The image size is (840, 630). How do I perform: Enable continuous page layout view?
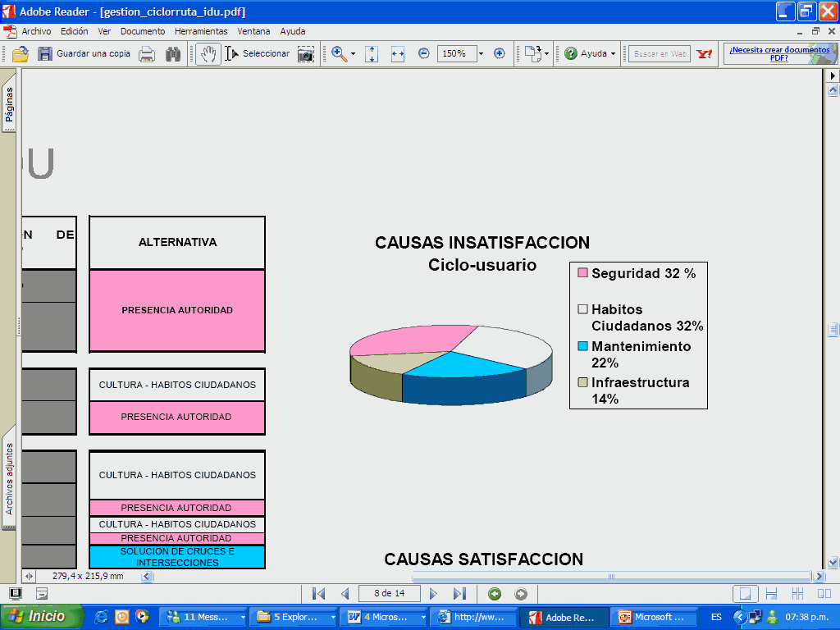coord(771,594)
